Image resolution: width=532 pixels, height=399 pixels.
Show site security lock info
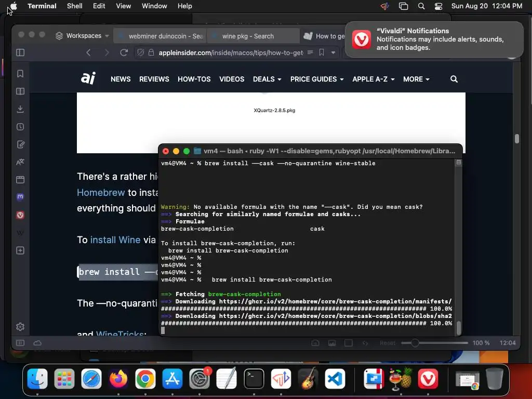click(151, 52)
